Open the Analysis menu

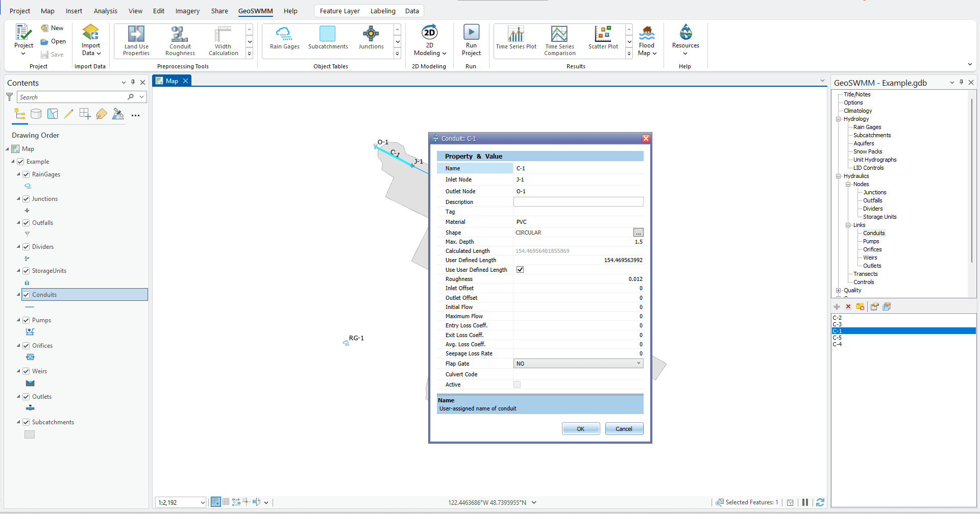coord(105,11)
